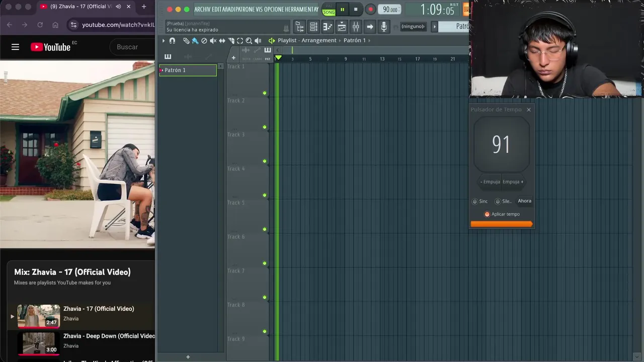Select the zoom magnifier tool
The width and height of the screenshot is (644, 362).
point(249,41)
